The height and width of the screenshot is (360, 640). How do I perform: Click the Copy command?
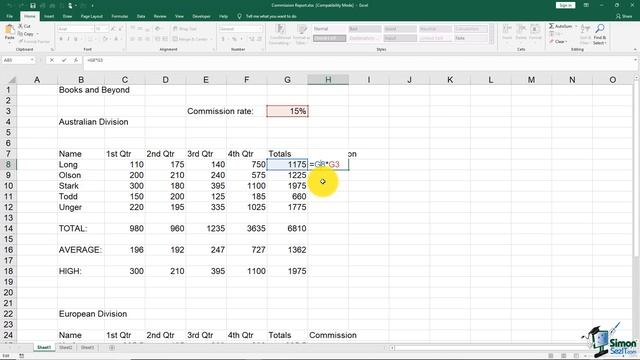(x=25, y=34)
